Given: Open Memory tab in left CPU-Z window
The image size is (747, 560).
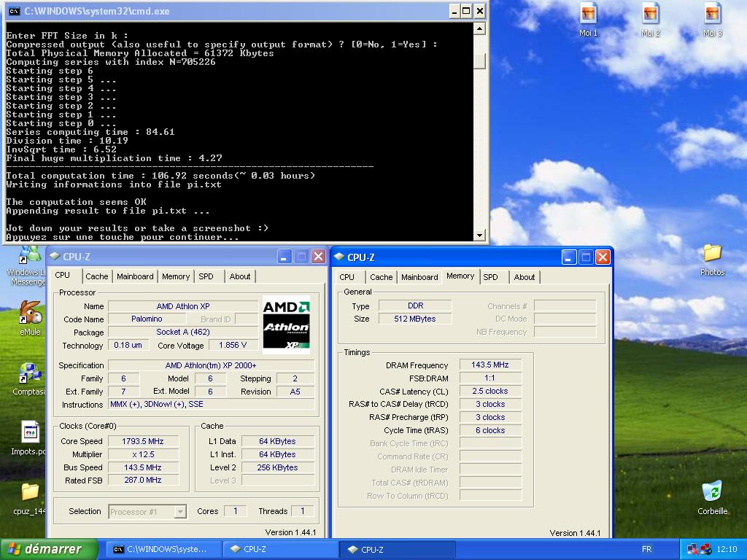Looking at the screenshot, I should click(x=176, y=276).
